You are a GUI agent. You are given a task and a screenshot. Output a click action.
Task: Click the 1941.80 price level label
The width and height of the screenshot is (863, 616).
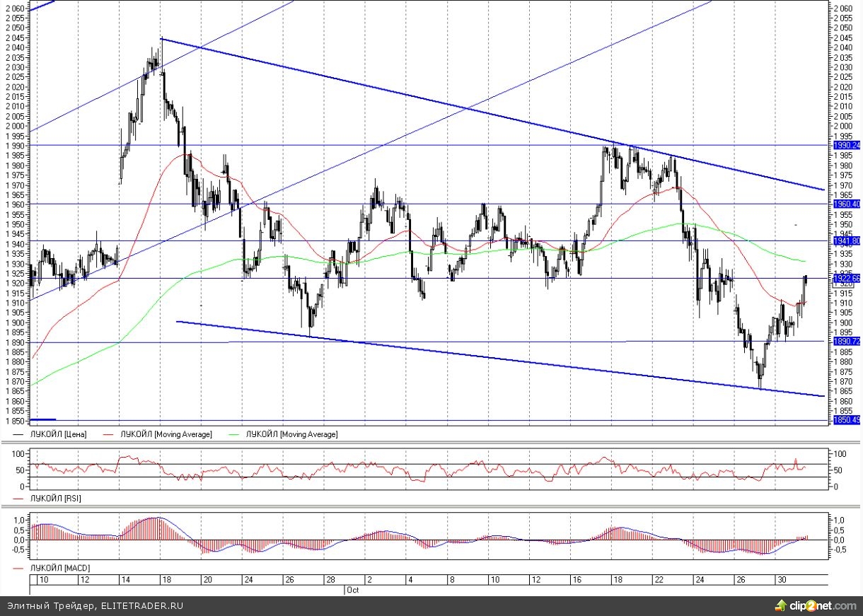click(846, 241)
